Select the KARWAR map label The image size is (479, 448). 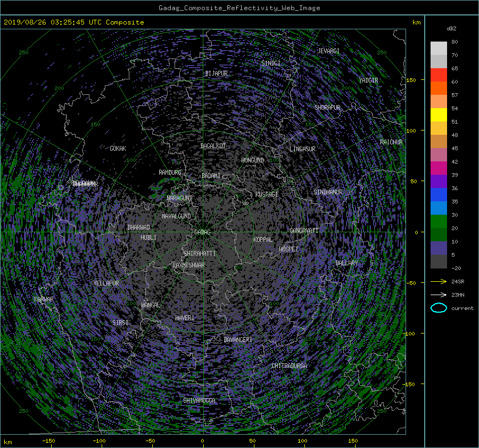tap(44, 299)
